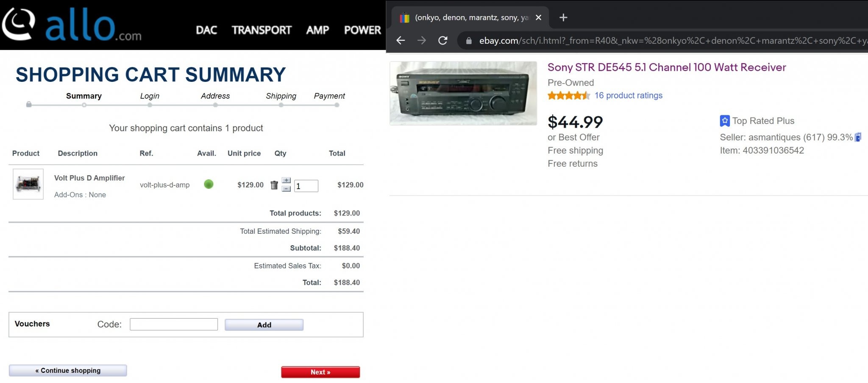Decrease quantity with minus button
The image size is (868, 383).
[x=286, y=188]
